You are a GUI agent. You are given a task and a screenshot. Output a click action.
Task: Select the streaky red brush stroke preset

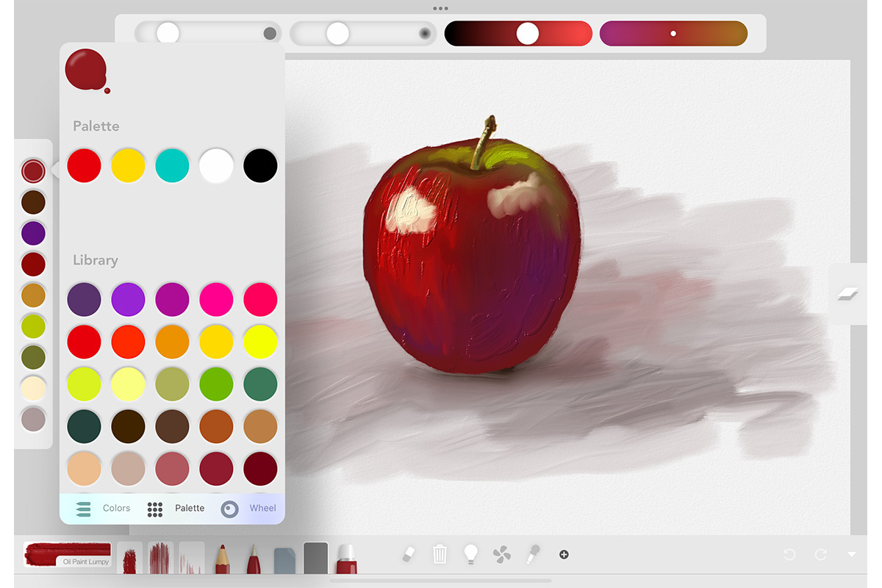[x=160, y=559]
